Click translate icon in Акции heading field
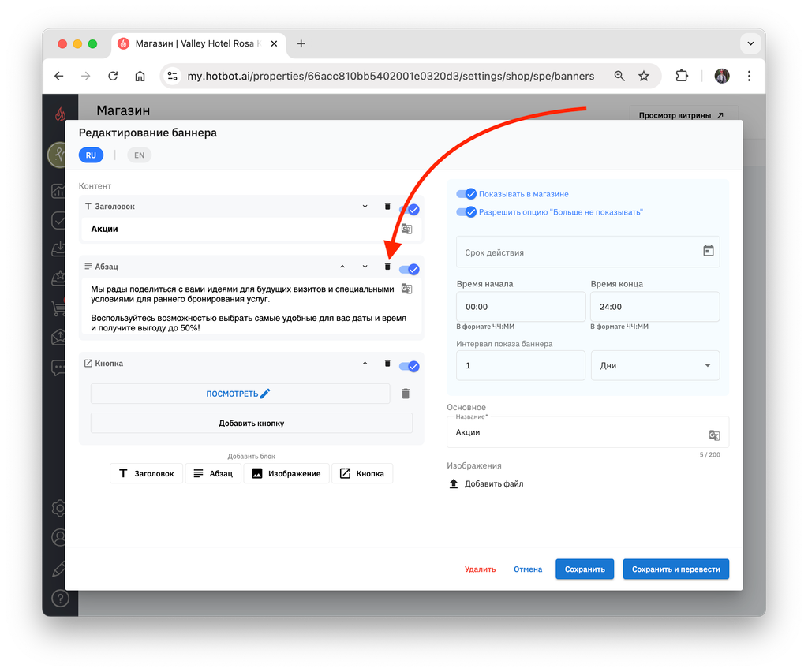Screen dimensions: 808x672 (x=406, y=229)
